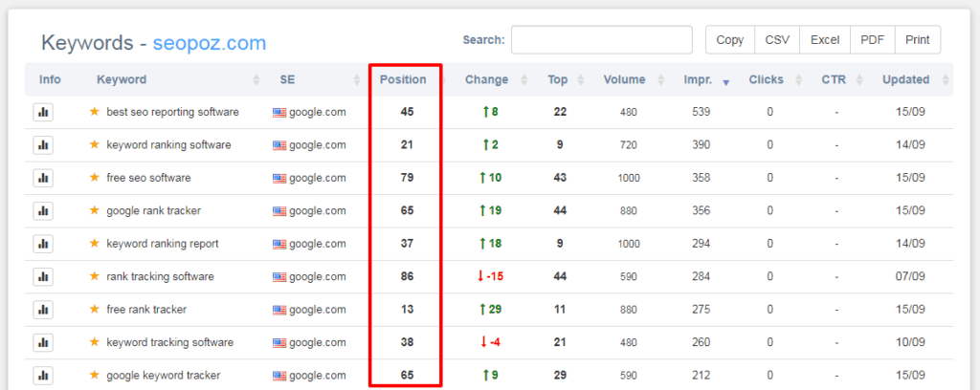Screen dimensions: 980x390
Task: Select keyword text 'google keyword tracker'
Action: [x=163, y=376]
